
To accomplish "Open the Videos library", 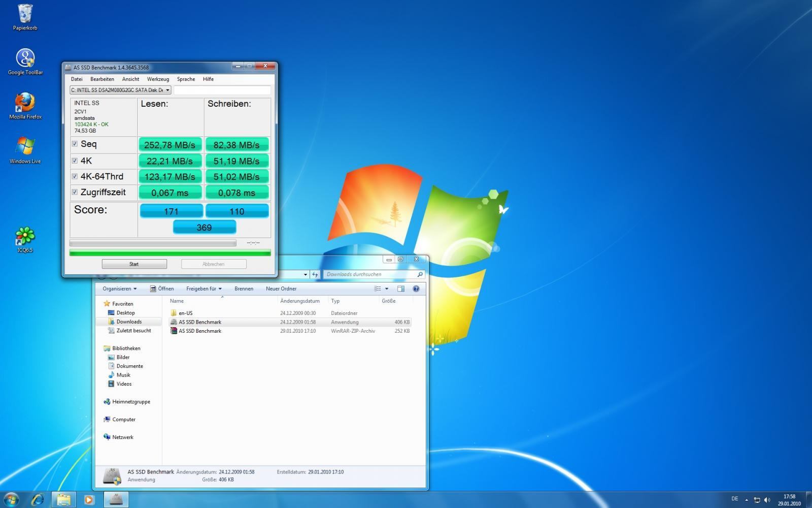I will click(124, 384).
